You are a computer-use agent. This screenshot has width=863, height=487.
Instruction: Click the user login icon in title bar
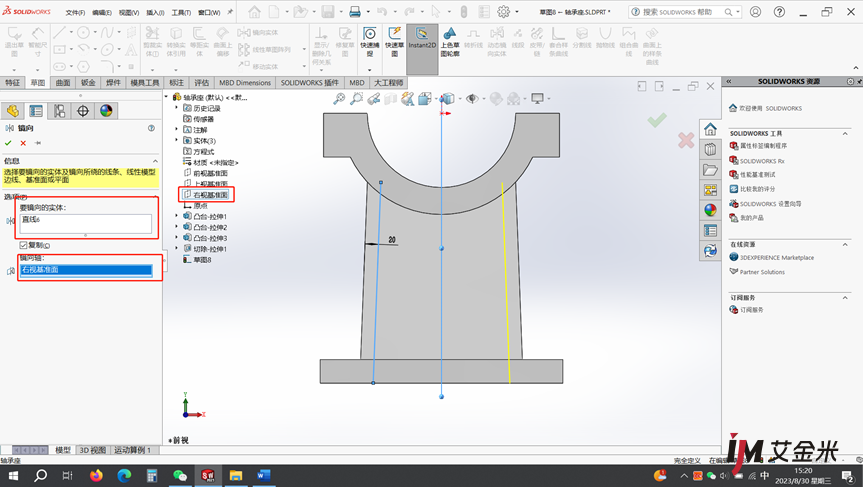(756, 12)
